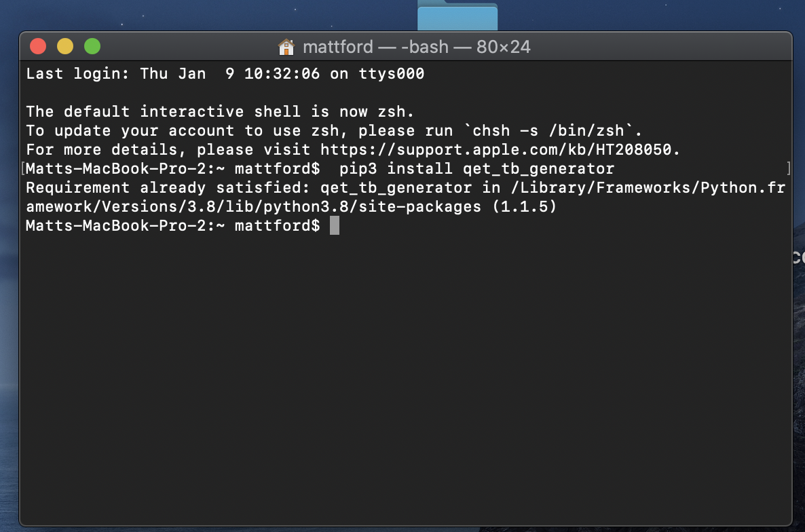
Task: Click the home folder icon in title bar
Action: 286,47
